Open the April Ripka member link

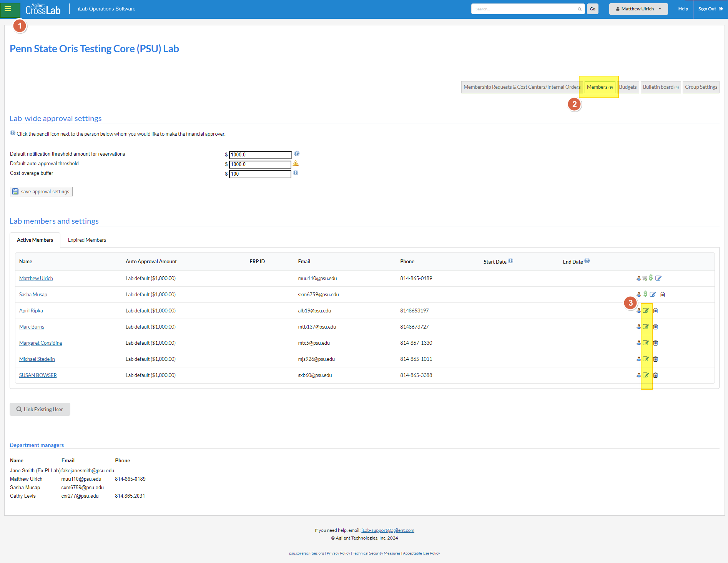click(x=31, y=311)
